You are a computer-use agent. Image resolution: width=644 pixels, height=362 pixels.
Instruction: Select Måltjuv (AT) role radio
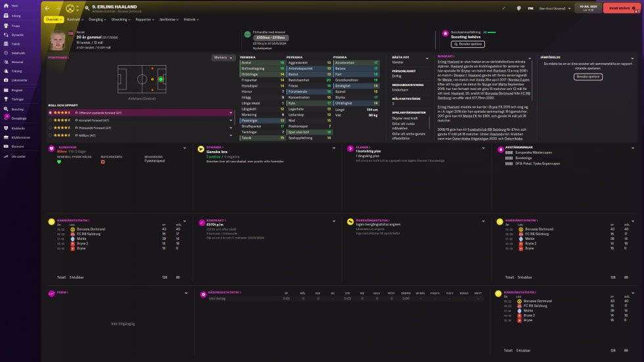tap(51, 135)
